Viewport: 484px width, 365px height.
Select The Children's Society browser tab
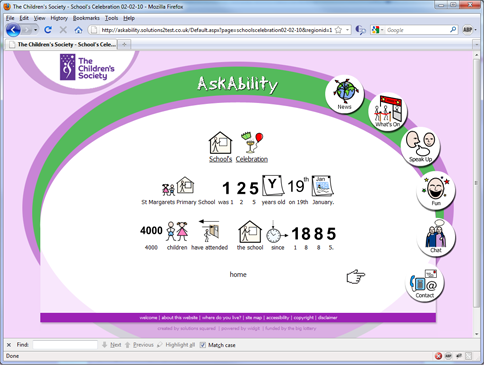62,44
